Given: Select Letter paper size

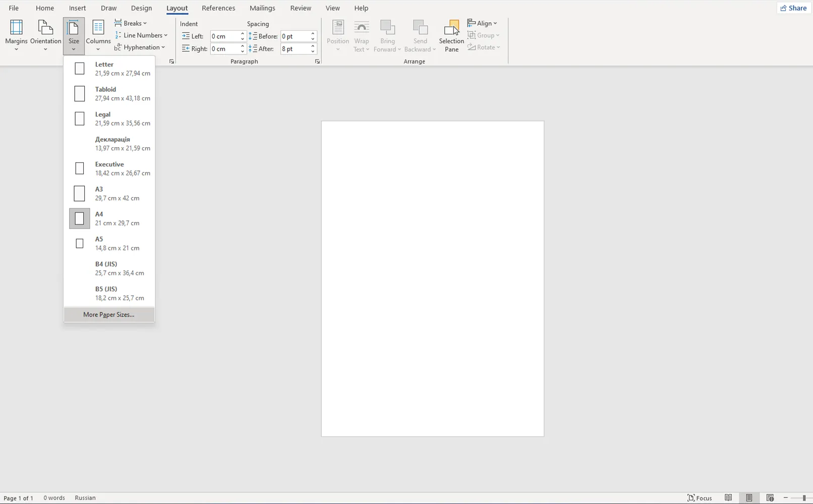Looking at the screenshot, I should tap(109, 69).
